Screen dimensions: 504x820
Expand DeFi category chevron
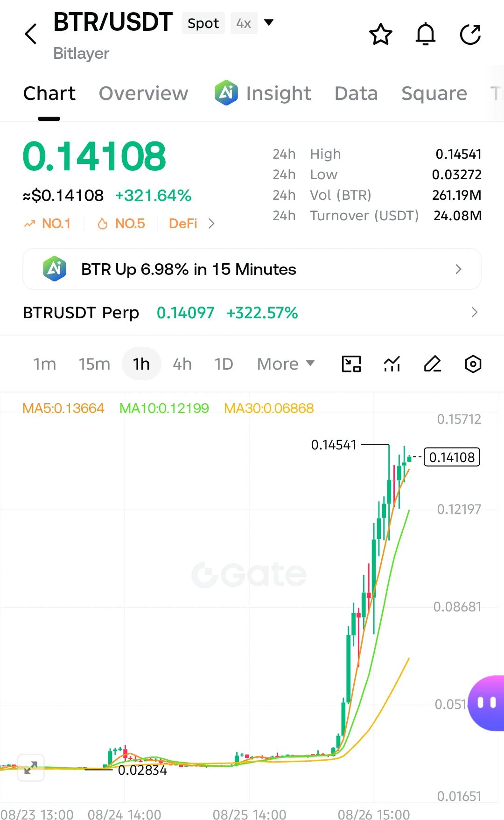pyautogui.click(x=211, y=224)
